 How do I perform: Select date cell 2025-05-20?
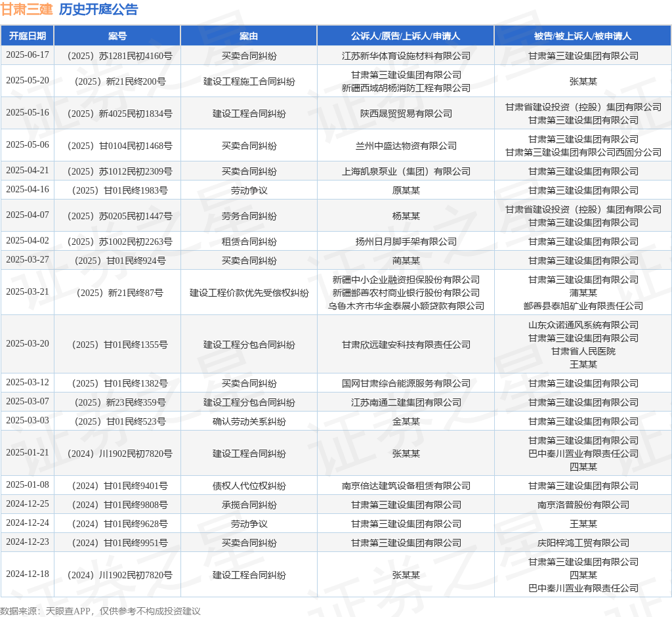[28, 81]
